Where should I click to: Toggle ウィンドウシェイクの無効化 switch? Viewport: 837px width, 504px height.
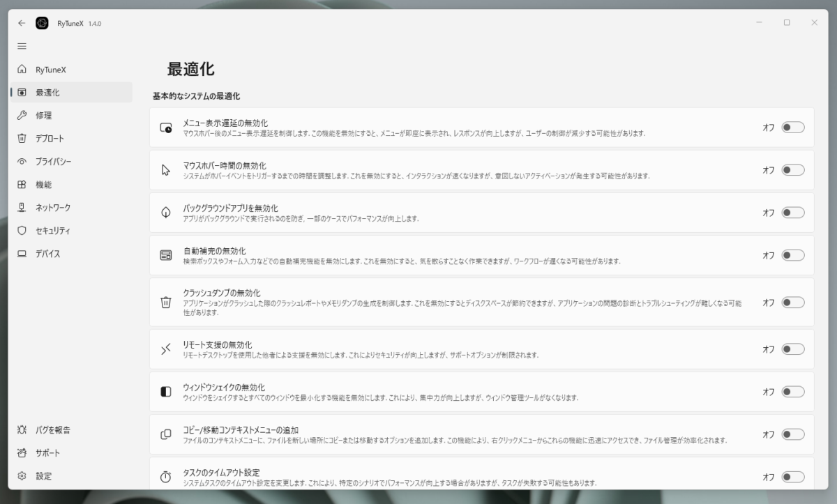click(793, 392)
